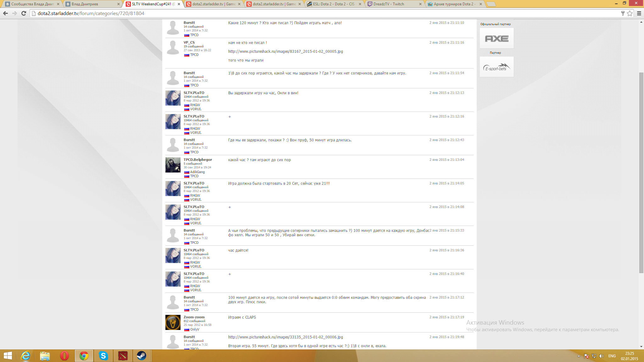This screenshot has width=644, height=362.
Task: Launch Steam from the taskbar
Action: point(142,356)
